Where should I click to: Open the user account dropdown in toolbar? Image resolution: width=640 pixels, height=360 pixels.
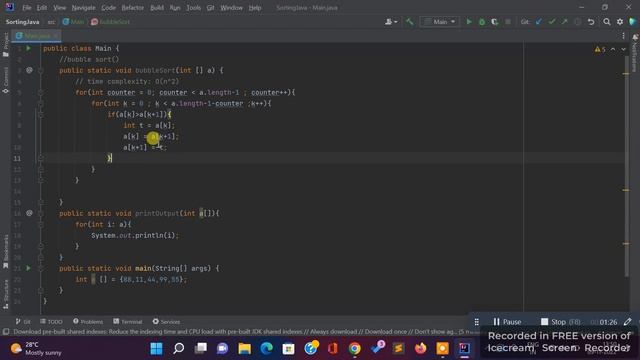[x=391, y=22]
